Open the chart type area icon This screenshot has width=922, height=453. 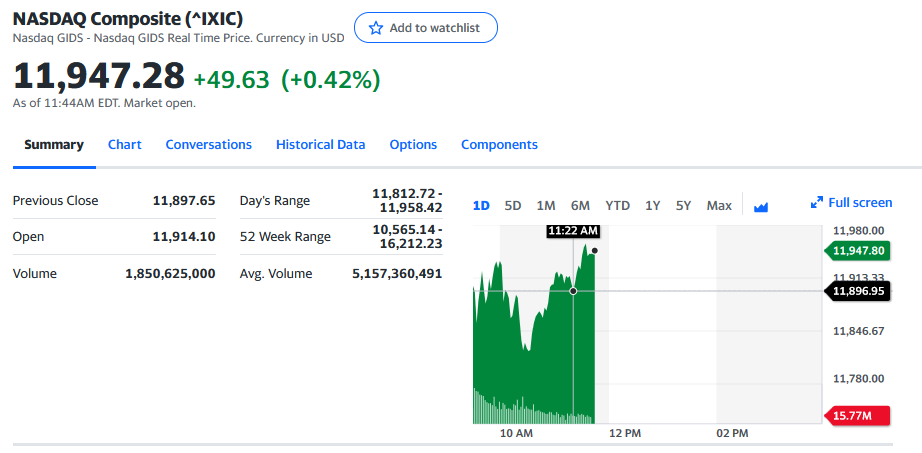(x=761, y=206)
